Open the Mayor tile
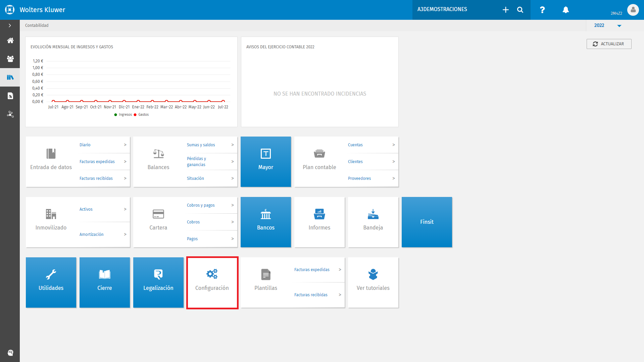Viewport: 644px width, 362px height. pyautogui.click(x=266, y=161)
